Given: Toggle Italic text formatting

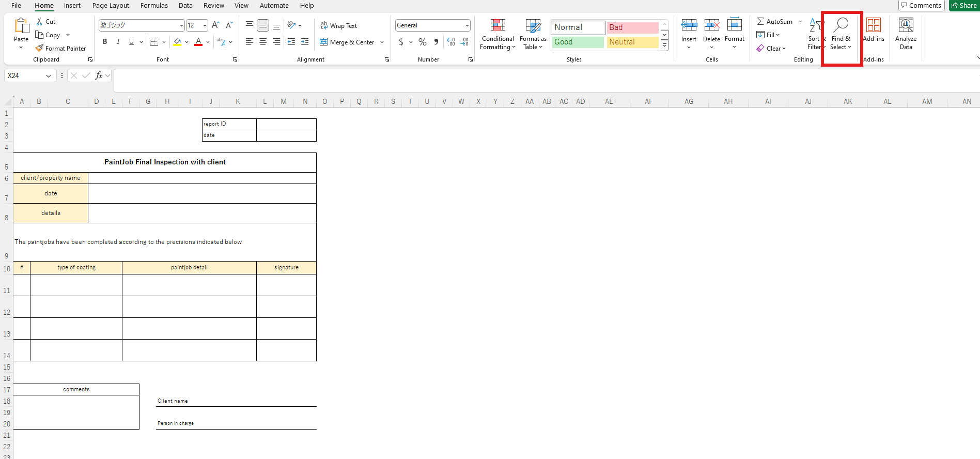Looking at the screenshot, I should click(x=118, y=42).
